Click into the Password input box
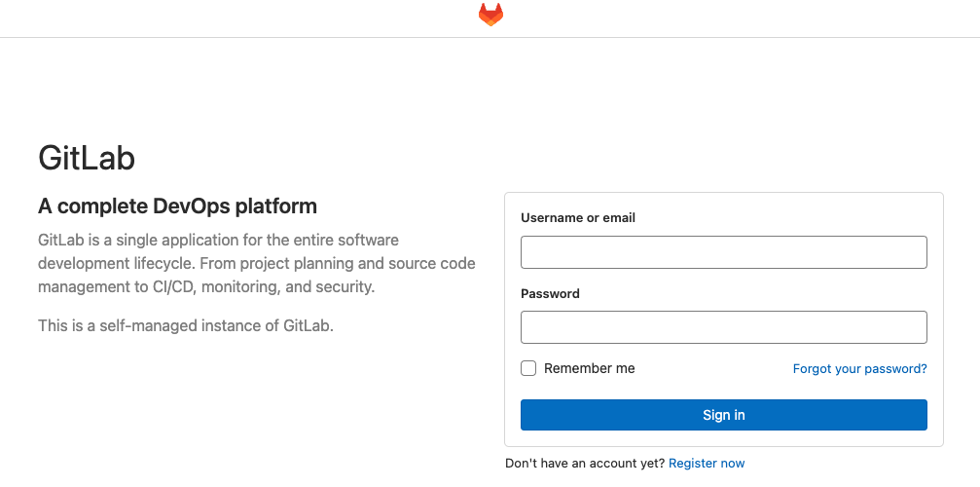The height and width of the screenshot is (487, 980). tap(724, 327)
